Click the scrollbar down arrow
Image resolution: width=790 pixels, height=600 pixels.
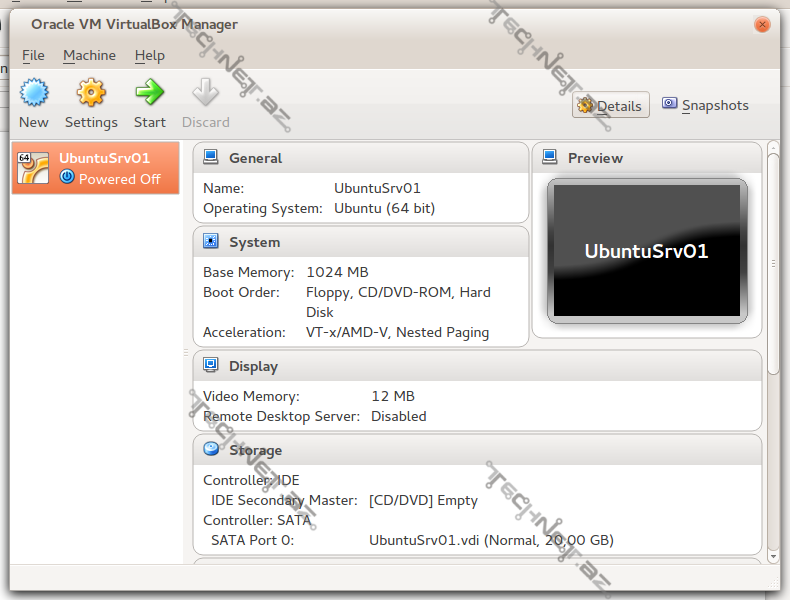773,557
